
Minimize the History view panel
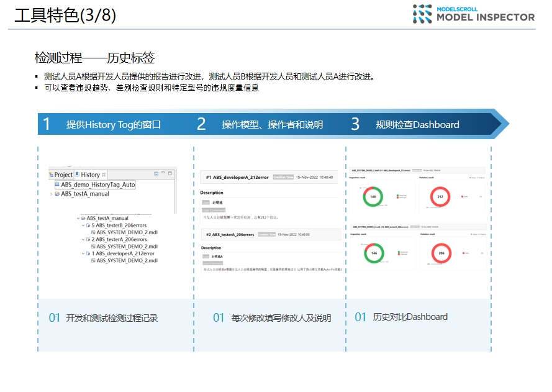163,173
